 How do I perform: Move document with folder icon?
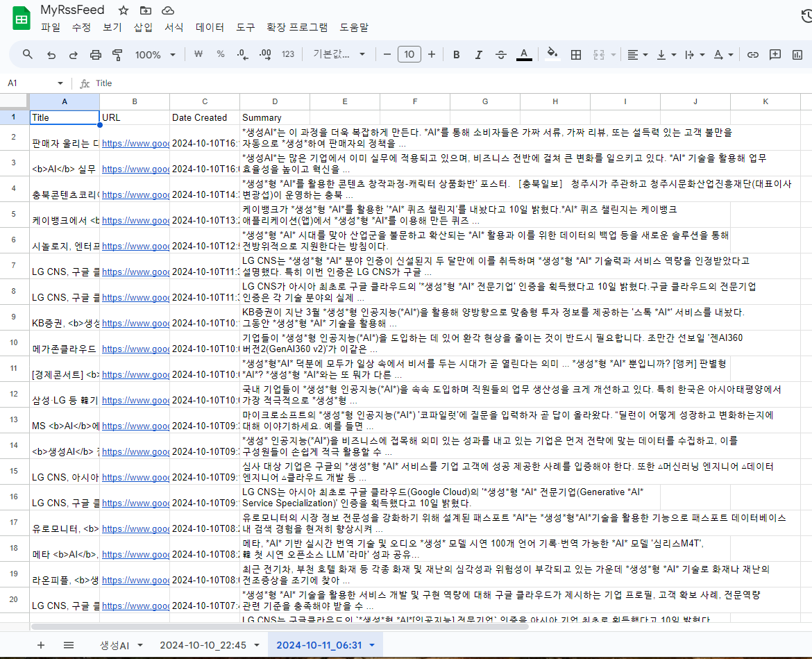click(146, 10)
